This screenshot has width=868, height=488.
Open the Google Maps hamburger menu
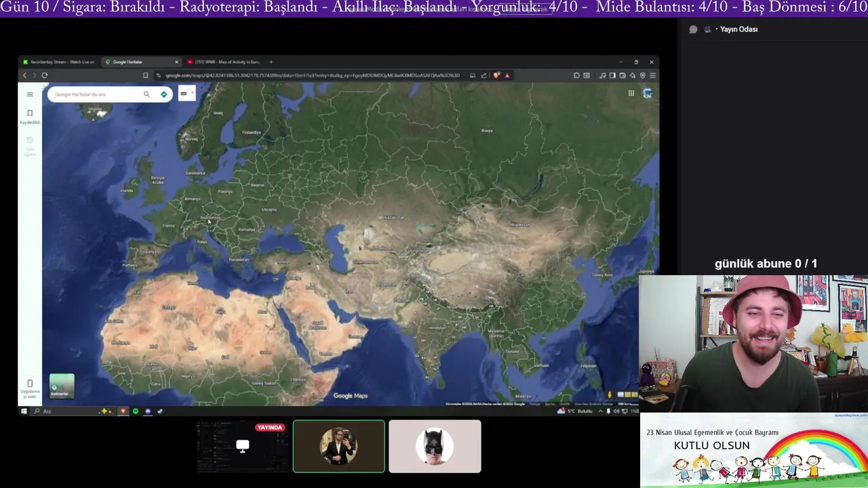tap(30, 94)
